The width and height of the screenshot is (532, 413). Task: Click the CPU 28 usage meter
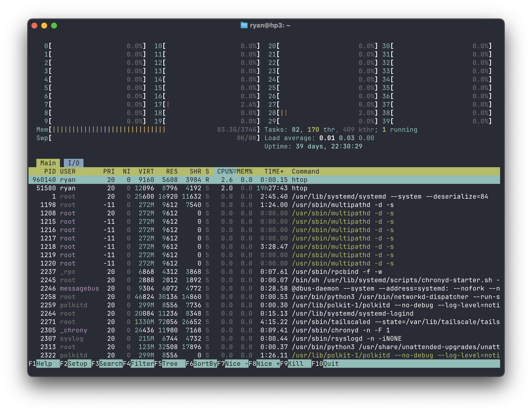pos(323,113)
